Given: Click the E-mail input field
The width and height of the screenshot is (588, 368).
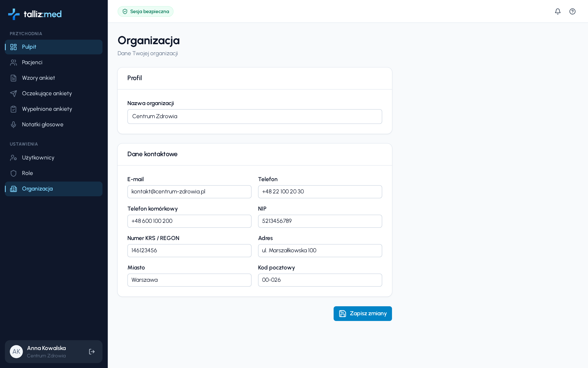Looking at the screenshot, I should [x=189, y=192].
